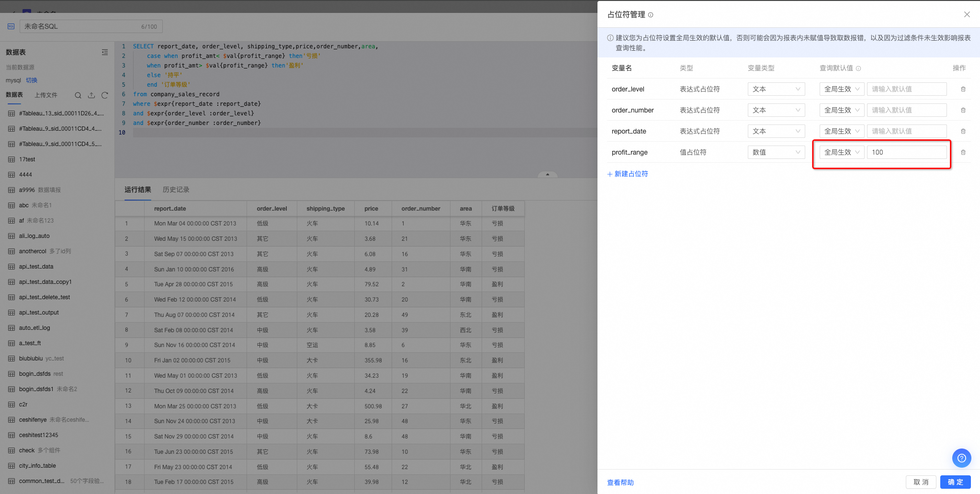Click the 取消 button
This screenshot has width=980, height=494.
pyautogui.click(x=921, y=482)
